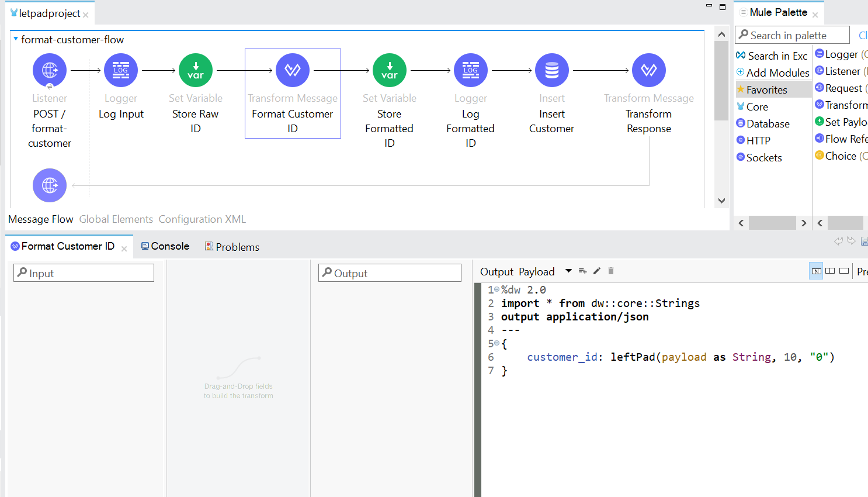Pick Choice component from palette
Viewport: 868px width, 497px height.
point(841,156)
